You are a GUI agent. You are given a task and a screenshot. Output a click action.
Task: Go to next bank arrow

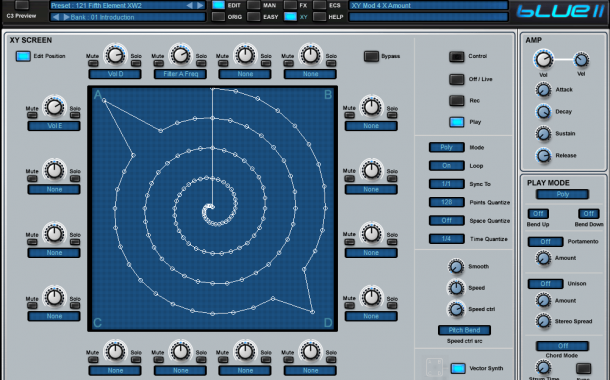tap(66, 17)
